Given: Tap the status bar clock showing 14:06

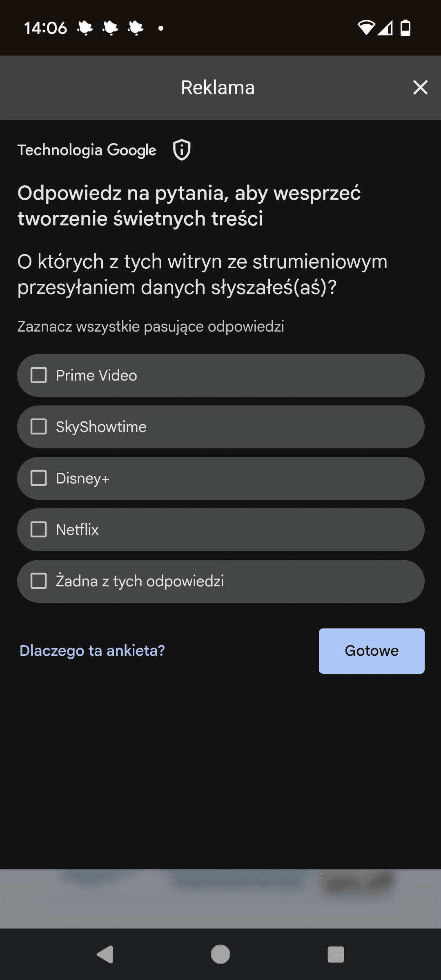Looking at the screenshot, I should [x=45, y=28].
